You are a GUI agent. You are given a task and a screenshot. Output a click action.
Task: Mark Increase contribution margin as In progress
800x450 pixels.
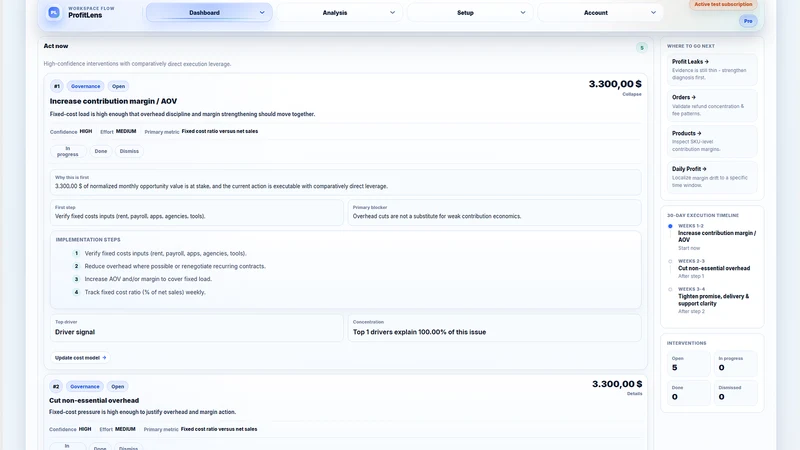click(x=68, y=152)
